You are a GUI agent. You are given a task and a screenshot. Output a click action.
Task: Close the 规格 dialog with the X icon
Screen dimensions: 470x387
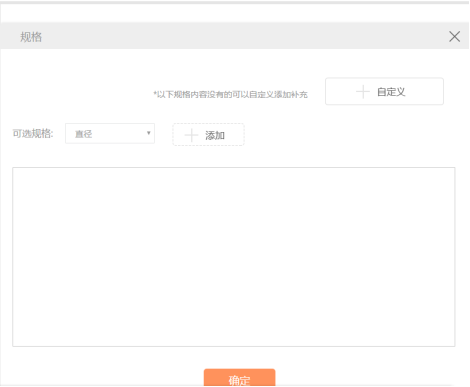454,36
